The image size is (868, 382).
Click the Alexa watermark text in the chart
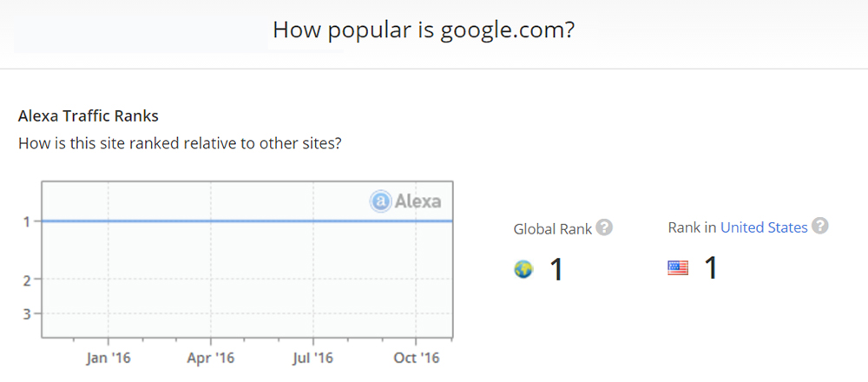coord(418,201)
